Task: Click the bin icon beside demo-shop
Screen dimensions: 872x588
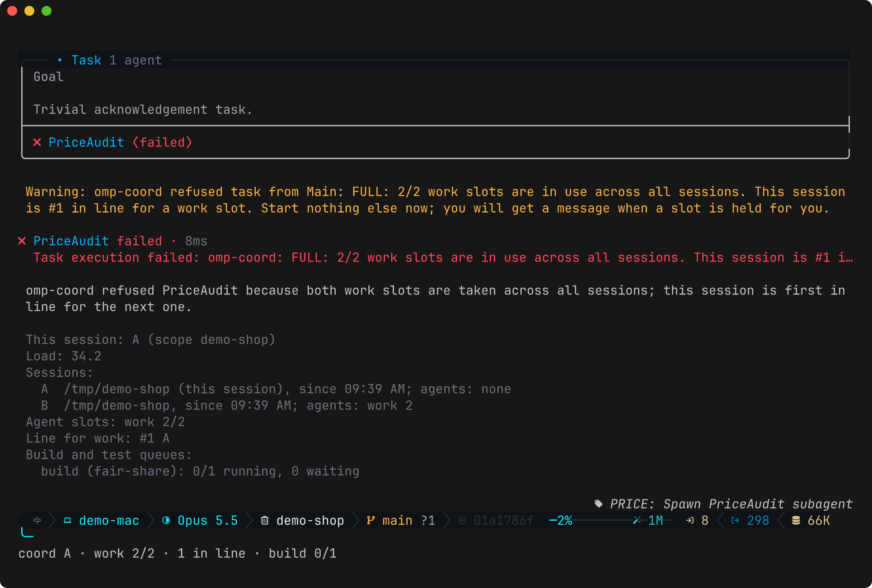Action: pos(265,520)
